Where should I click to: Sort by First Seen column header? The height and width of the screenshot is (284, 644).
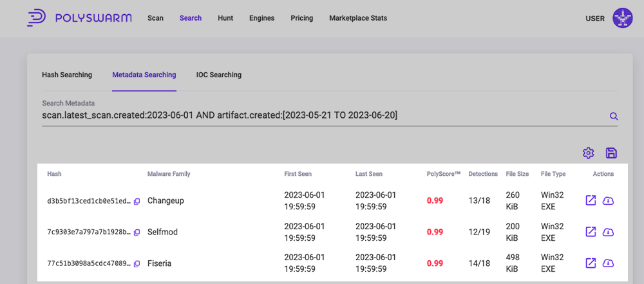click(x=298, y=174)
